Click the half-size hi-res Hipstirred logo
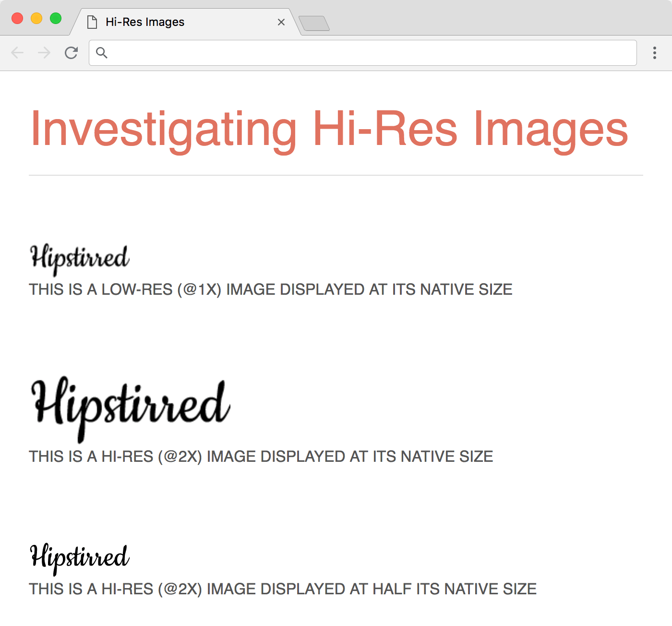The image size is (672, 626). click(80, 558)
